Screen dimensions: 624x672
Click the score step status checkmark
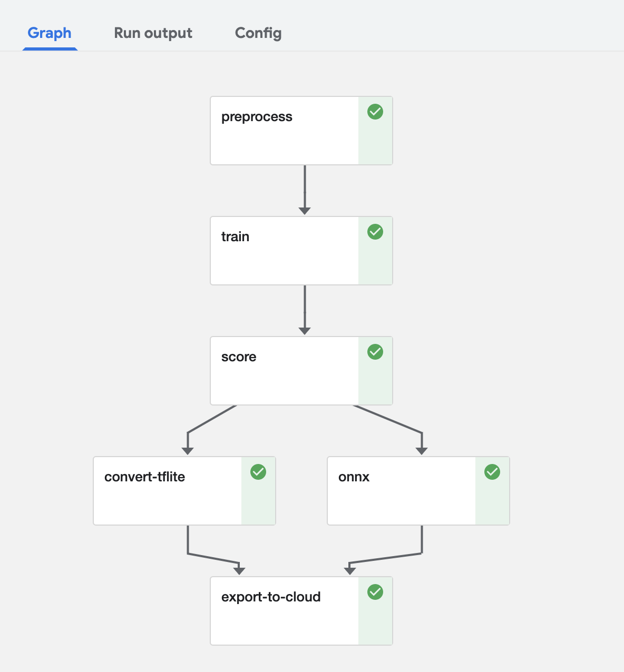(375, 352)
